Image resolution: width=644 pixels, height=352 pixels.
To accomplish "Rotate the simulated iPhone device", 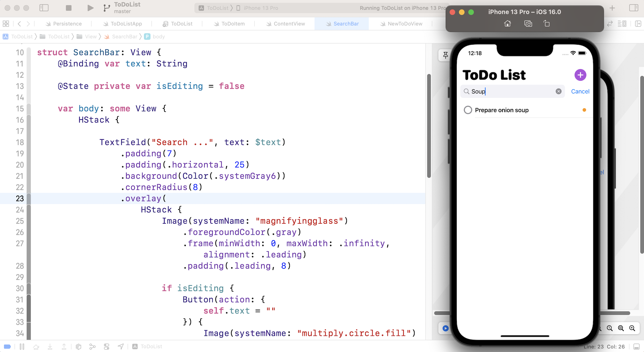I will coord(547,24).
